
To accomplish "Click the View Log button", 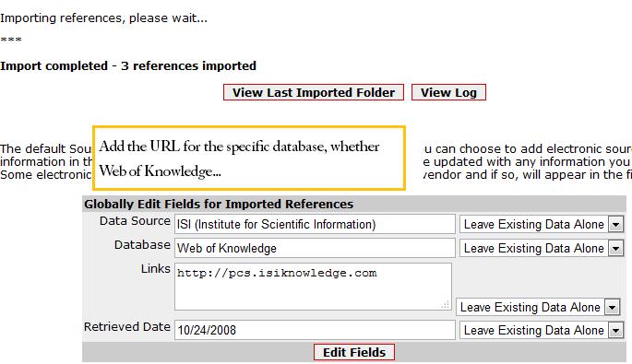I will [448, 92].
